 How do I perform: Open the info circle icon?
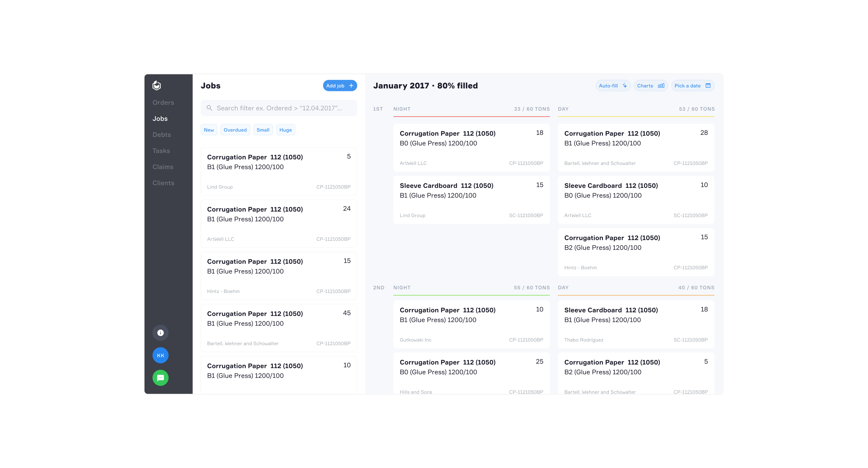tap(160, 333)
